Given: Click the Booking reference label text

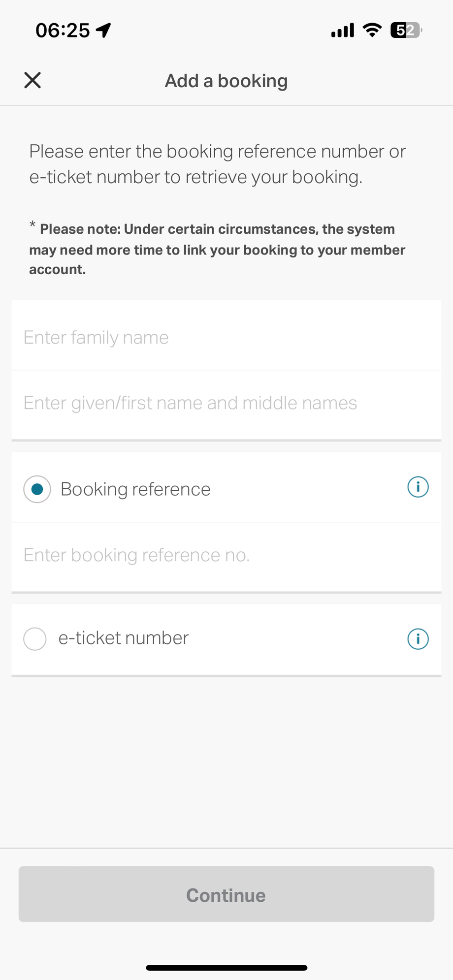Looking at the screenshot, I should pos(135,489).
